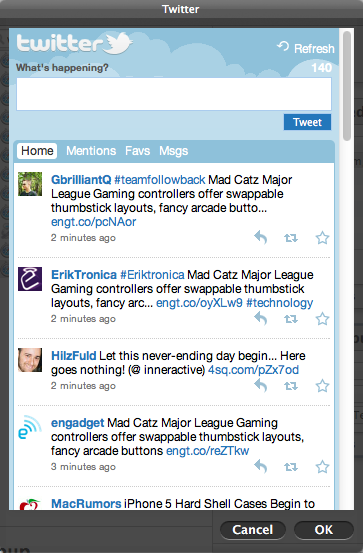363x553 pixels.
Task: Click the What's happening text box
Action: tap(174, 94)
